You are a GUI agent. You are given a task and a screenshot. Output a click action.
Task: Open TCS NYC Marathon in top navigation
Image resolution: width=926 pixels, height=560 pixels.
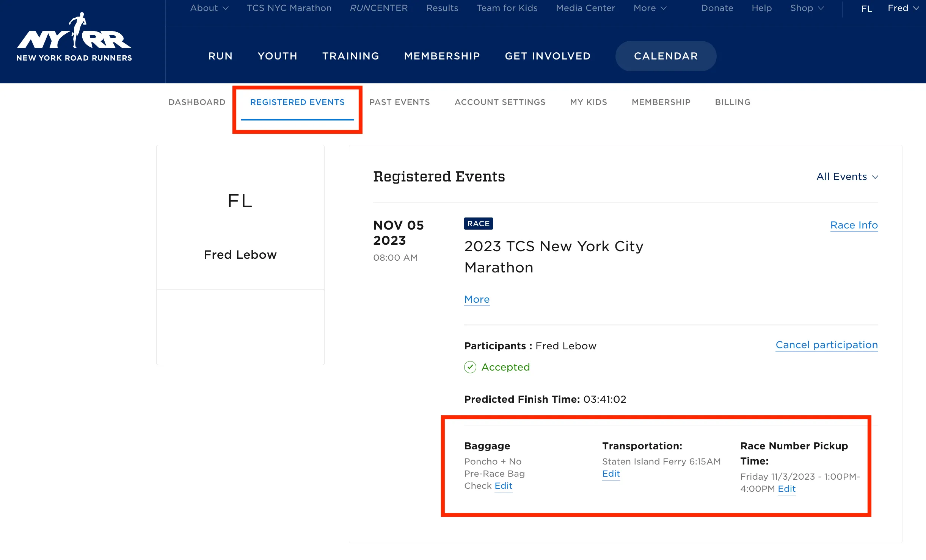pyautogui.click(x=289, y=8)
